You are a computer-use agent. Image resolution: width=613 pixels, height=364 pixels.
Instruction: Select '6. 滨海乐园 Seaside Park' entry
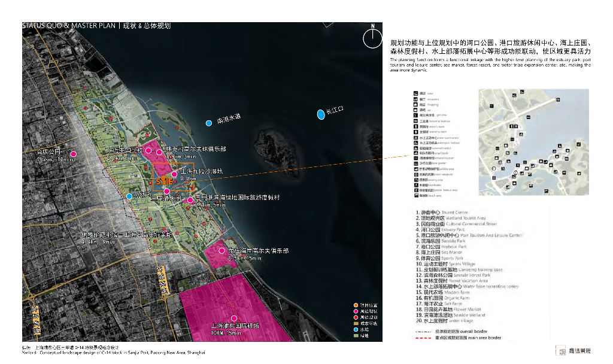pos(441,241)
